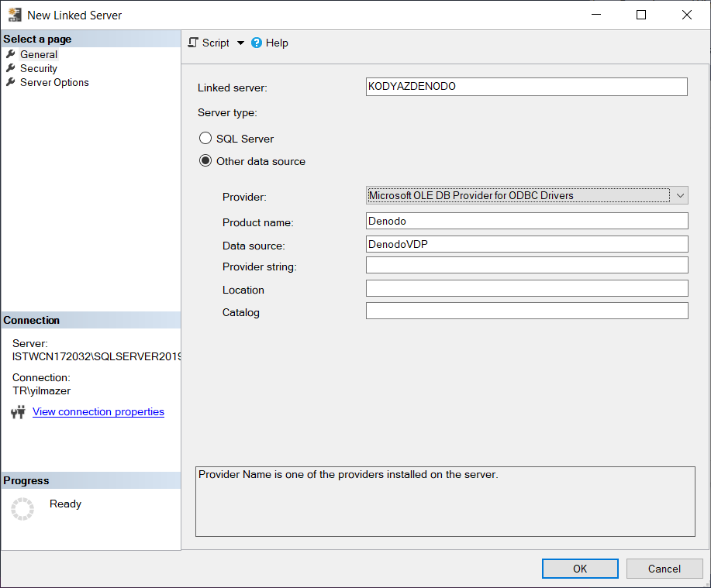Image resolution: width=711 pixels, height=588 pixels.
Task: Open View connection properties link
Action: (98, 412)
